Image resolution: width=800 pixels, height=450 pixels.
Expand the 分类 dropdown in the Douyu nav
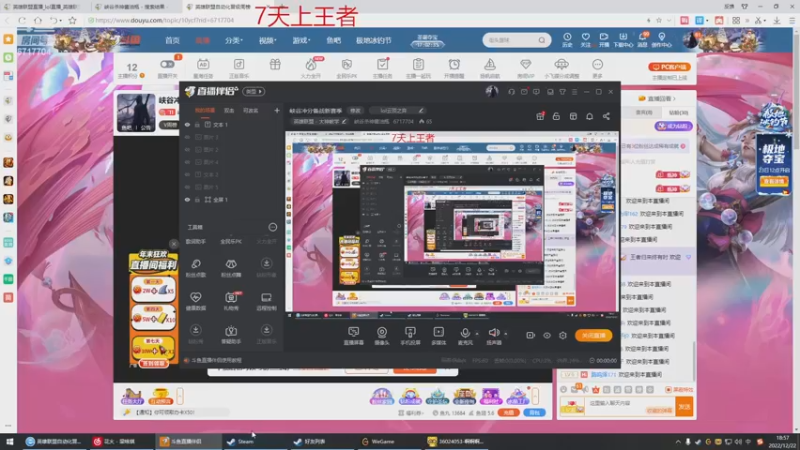(x=234, y=40)
